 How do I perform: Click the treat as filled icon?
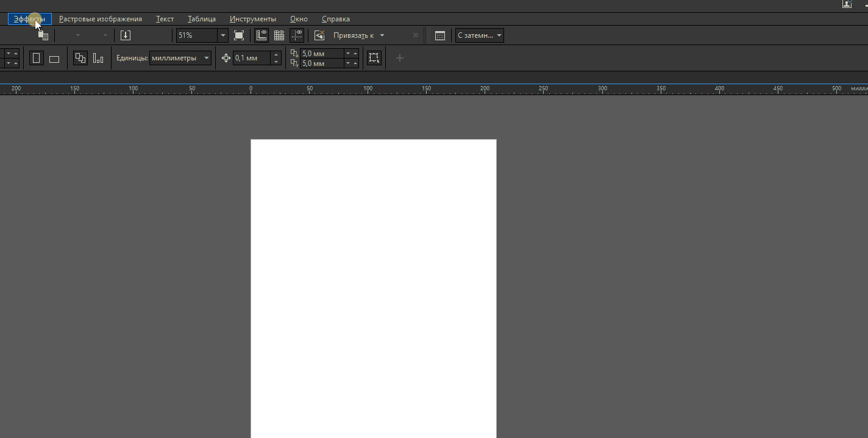click(374, 58)
